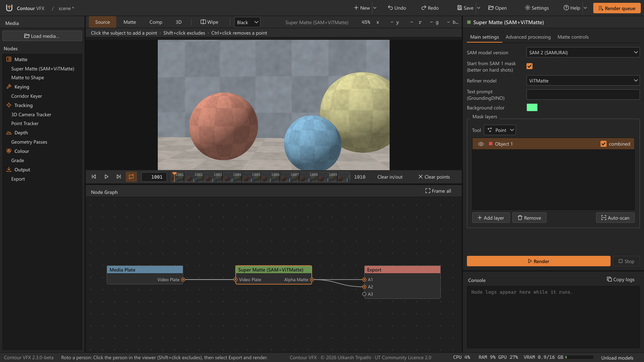The image size is (644, 362).
Task: Start the Render
Action: point(539,261)
